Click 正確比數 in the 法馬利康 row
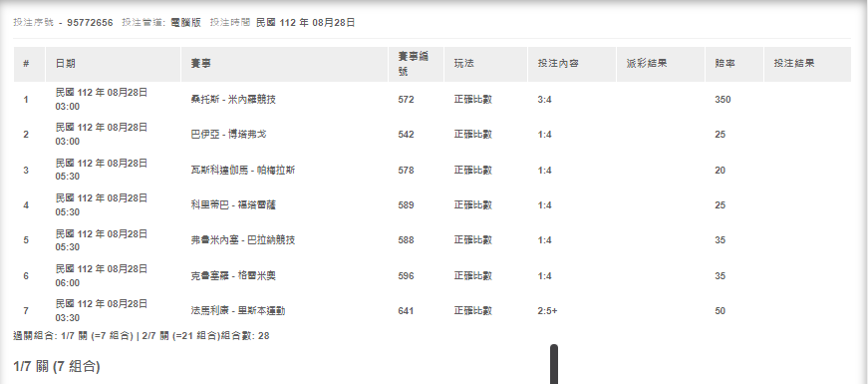 tap(473, 311)
